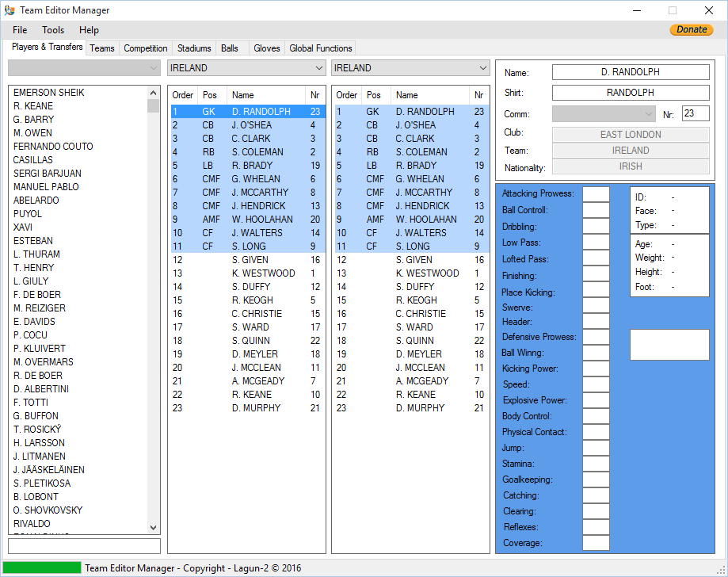The height and width of the screenshot is (577, 728).
Task: Click the EAST LONDON club button
Action: (630, 135)
